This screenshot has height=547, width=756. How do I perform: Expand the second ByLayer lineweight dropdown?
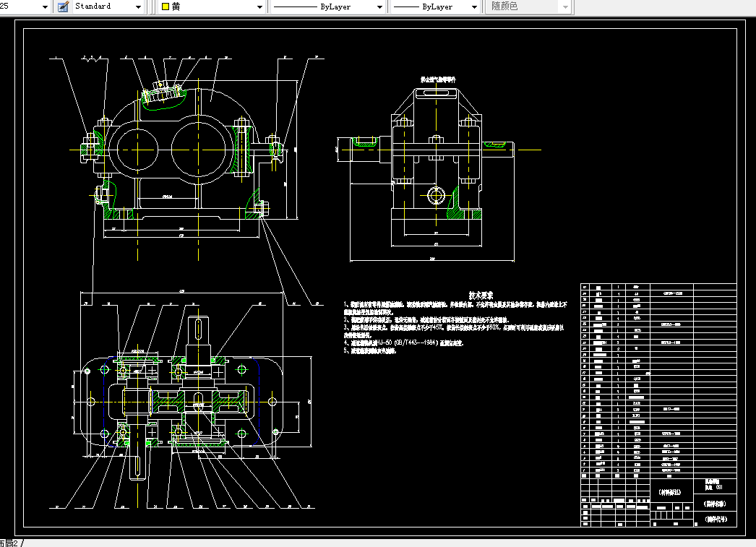click(x=474, y=7)
